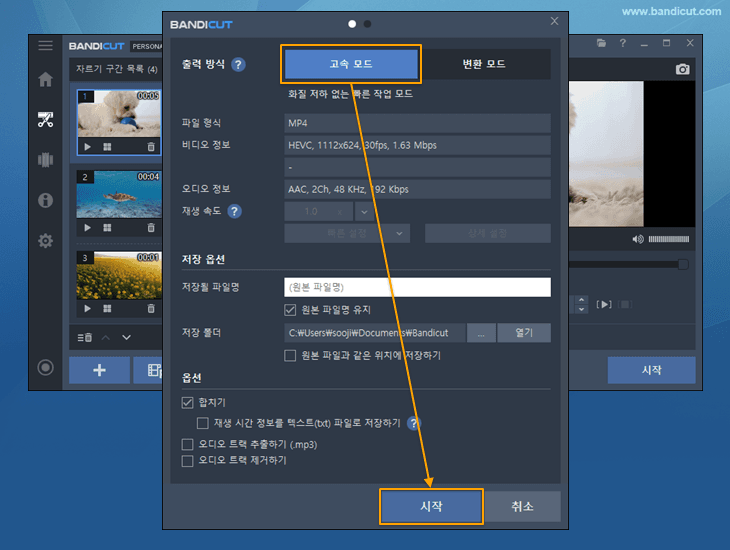
Task: Take snapshot with the camera icon
Action: pyautogui.click(x=682, y=69)
